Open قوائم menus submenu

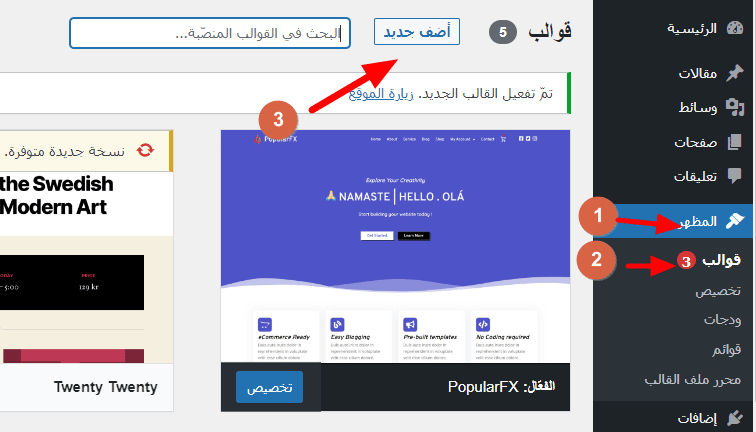[727, 350]
